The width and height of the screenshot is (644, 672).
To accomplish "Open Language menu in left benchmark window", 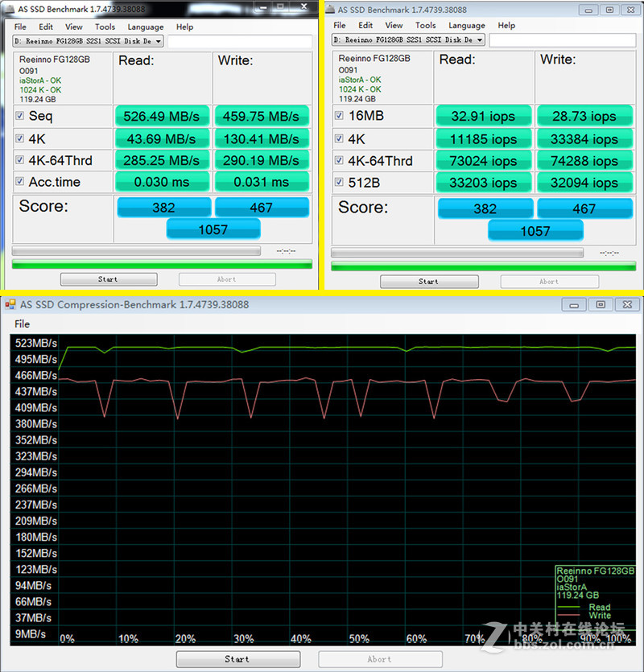I will pyautogui.click(x=146, y=27).
